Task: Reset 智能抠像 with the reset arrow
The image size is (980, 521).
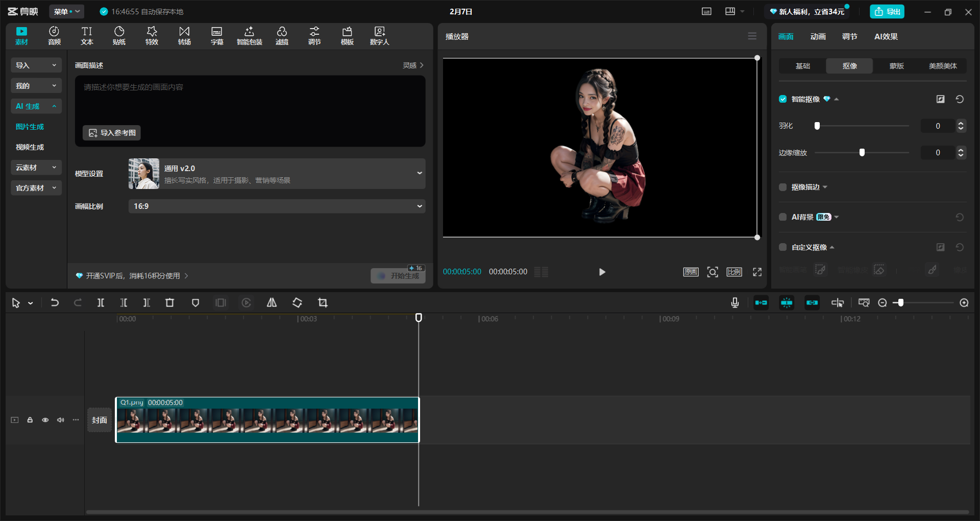Action: (x=960, y=99)
